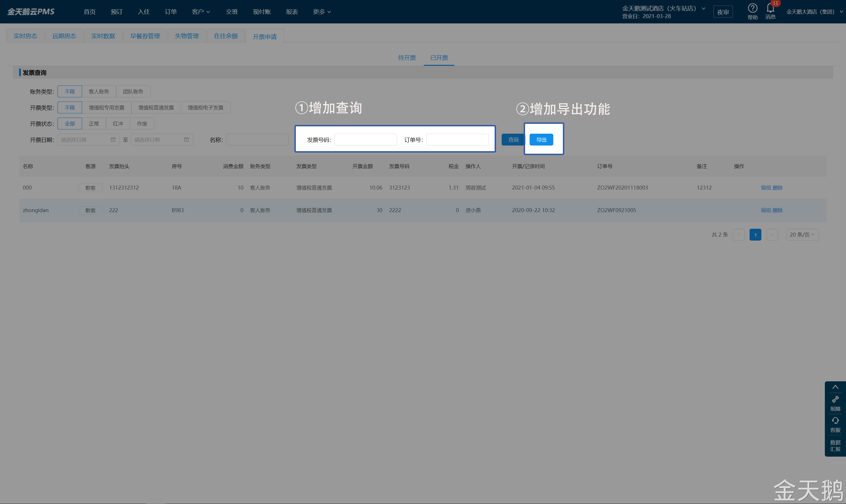This screenshot has width=846, height=504.
Task: Select invoice type 增值税专用发票
Action: (107, 107)
